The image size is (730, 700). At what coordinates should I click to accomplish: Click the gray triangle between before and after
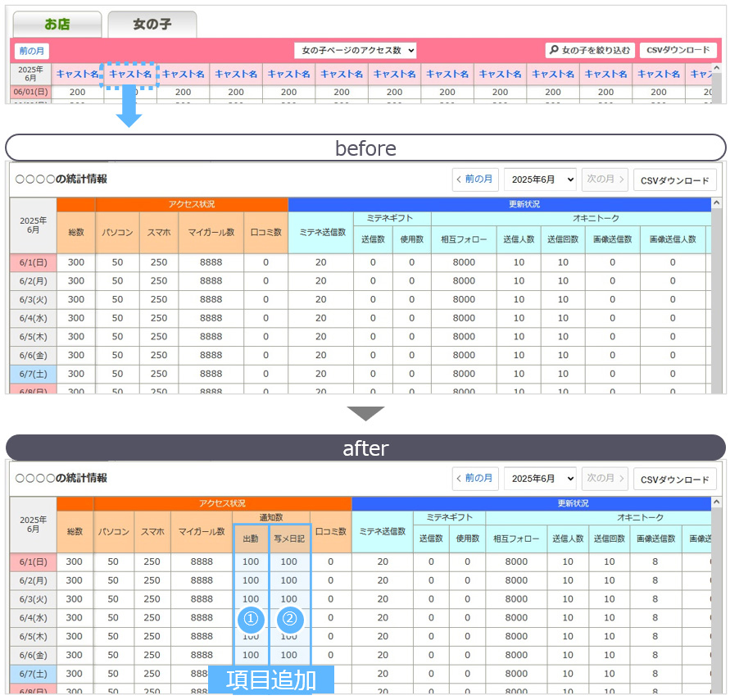click(x=365, y=413)
